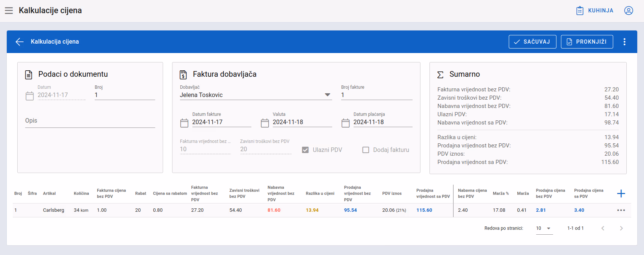Click Nabavna vrijednost sa PDV value 98.74
The height and width of the screenshot is (255, 644).
pos(612,123)
